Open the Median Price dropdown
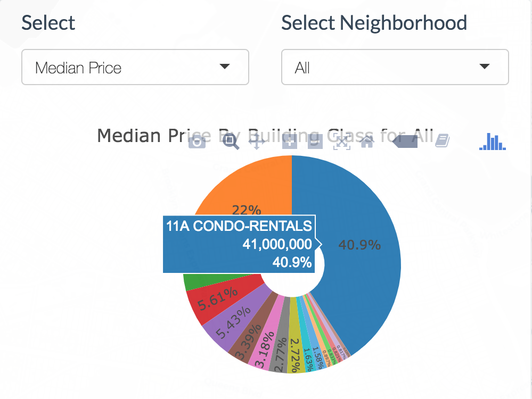 coord(135,68)
